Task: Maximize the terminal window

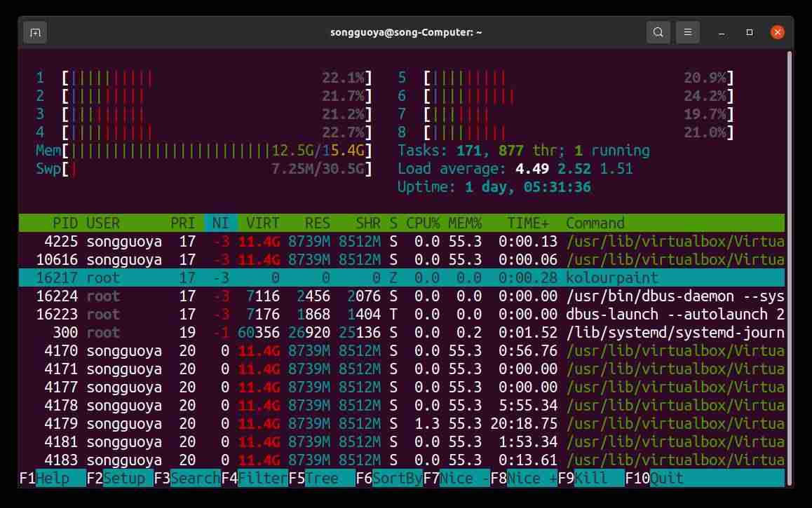Action: [x=749, y=33]
